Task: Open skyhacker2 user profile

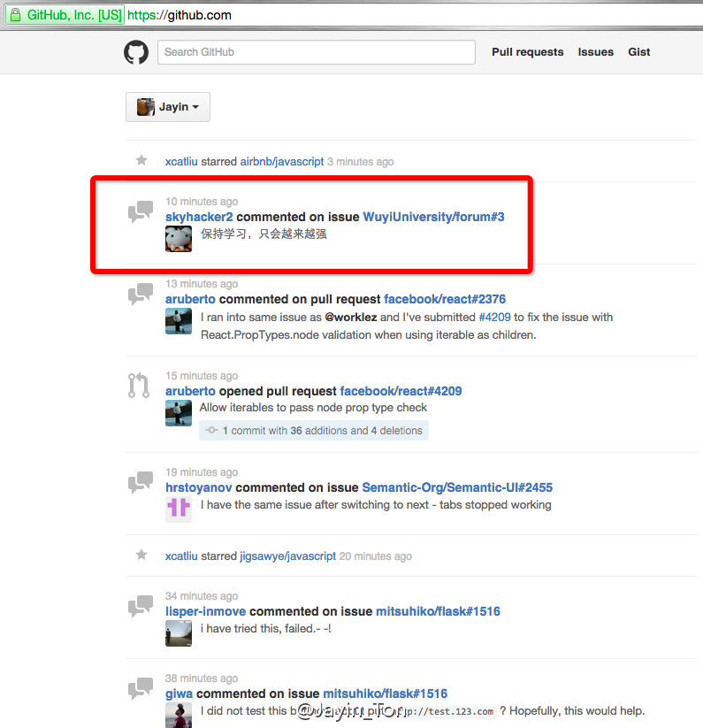Action: 199,217
